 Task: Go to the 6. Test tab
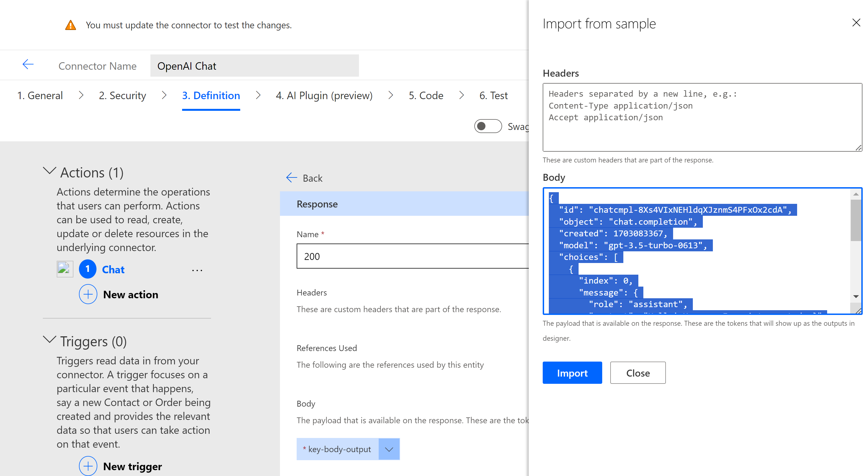493,96
